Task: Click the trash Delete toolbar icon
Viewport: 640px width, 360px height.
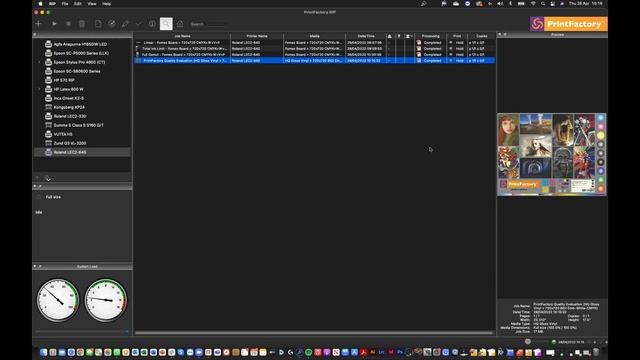Action: [82, 24]
